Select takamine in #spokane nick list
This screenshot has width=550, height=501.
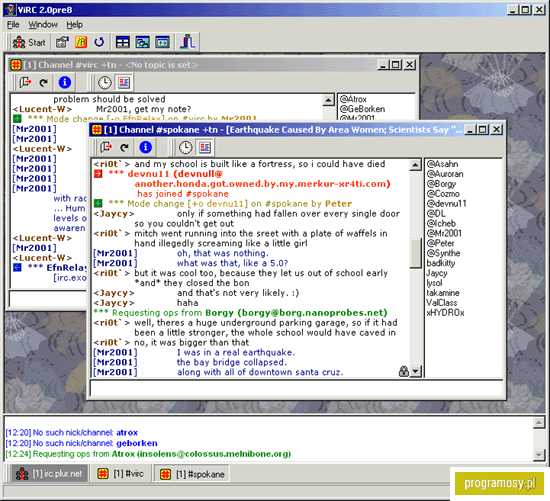click(x=443, y=293)
